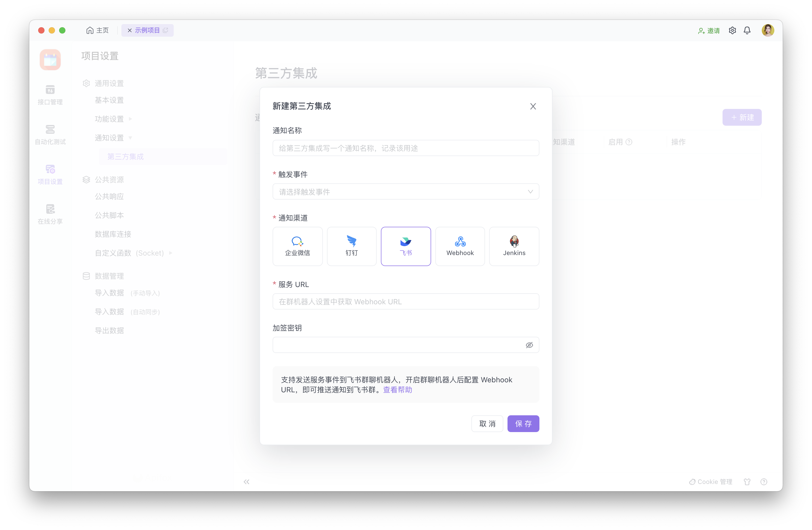Click the 取消 button
This screenshot has height=530, width=812.
click(487, 423)
